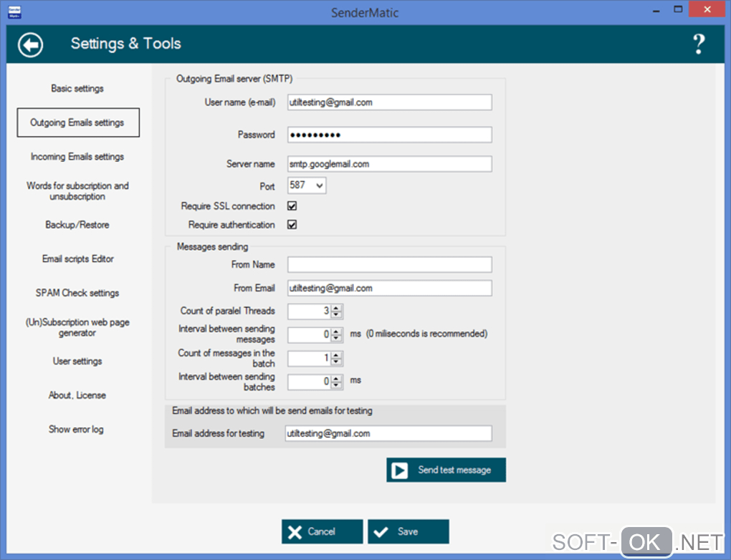Click the play icon on Send test message

pyautogui.click(x=399, y=470)
